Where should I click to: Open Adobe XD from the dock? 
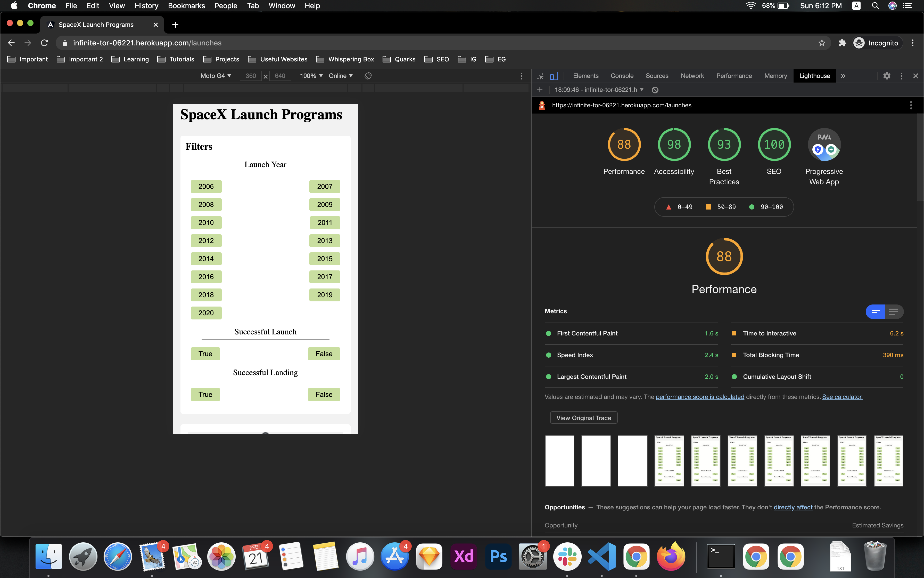(x=464, y=556)
